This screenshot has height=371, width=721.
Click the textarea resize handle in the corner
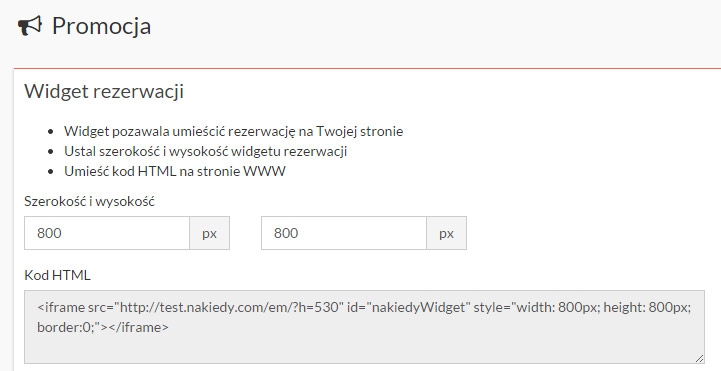click(699, 359)
